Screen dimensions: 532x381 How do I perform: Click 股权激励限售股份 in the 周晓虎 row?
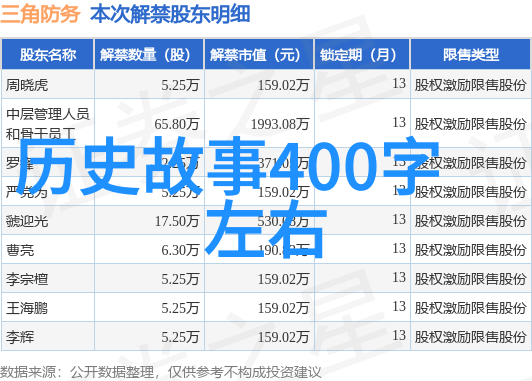tap(470, 85)
